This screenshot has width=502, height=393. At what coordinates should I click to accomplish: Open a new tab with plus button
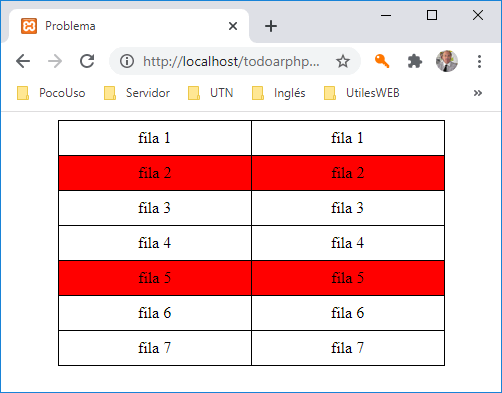pyautogui.click(x=271, y=26)
